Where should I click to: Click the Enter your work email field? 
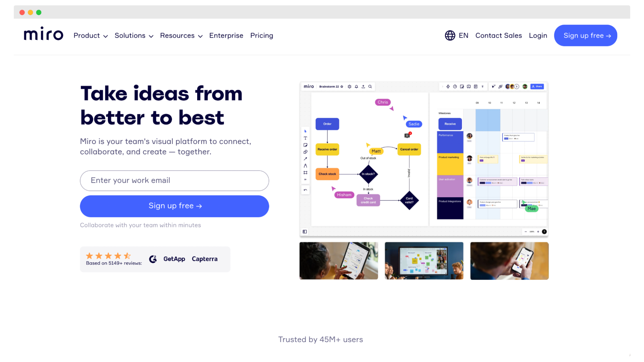[x=174, y=180]
